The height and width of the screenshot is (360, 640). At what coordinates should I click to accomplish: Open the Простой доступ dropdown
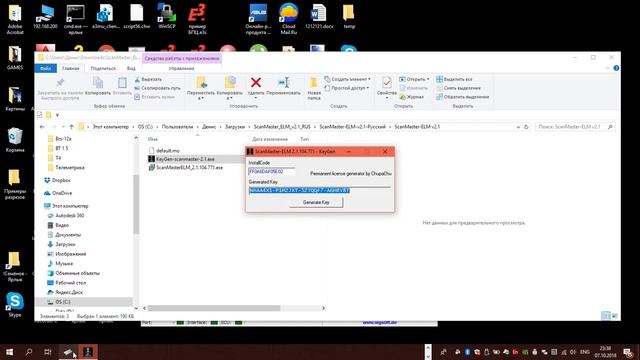click(x=347, y=88)
